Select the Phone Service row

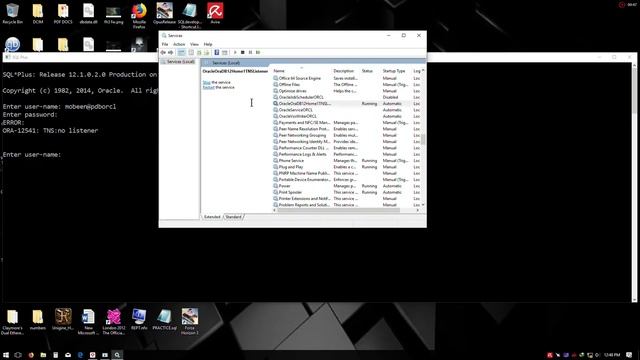[347, 160]
